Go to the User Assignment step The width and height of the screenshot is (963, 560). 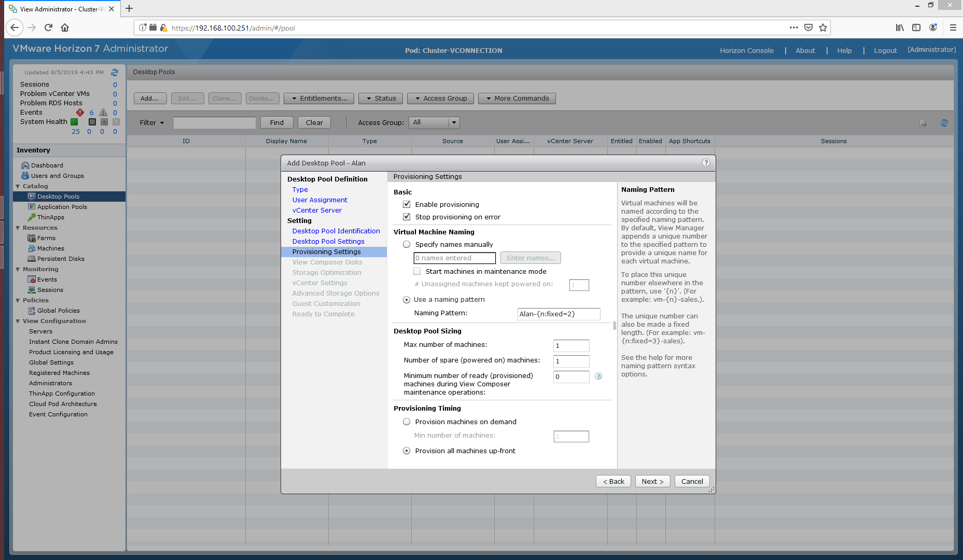pos(319,200)
